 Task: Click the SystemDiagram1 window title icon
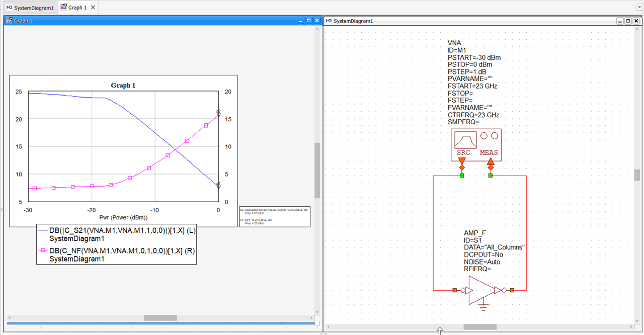click(329, 21)
